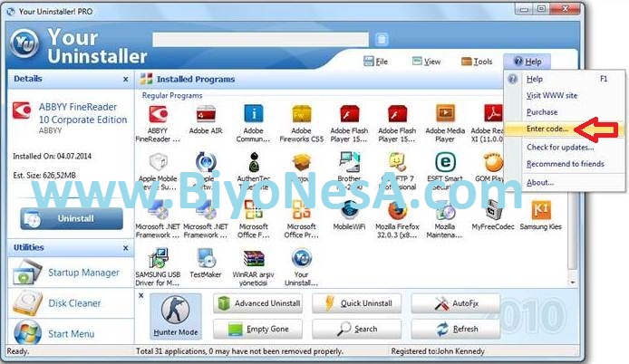Screen dimensions: 629x364
Task: Click the Uninstall button
Action: click(x=72, y=218)
